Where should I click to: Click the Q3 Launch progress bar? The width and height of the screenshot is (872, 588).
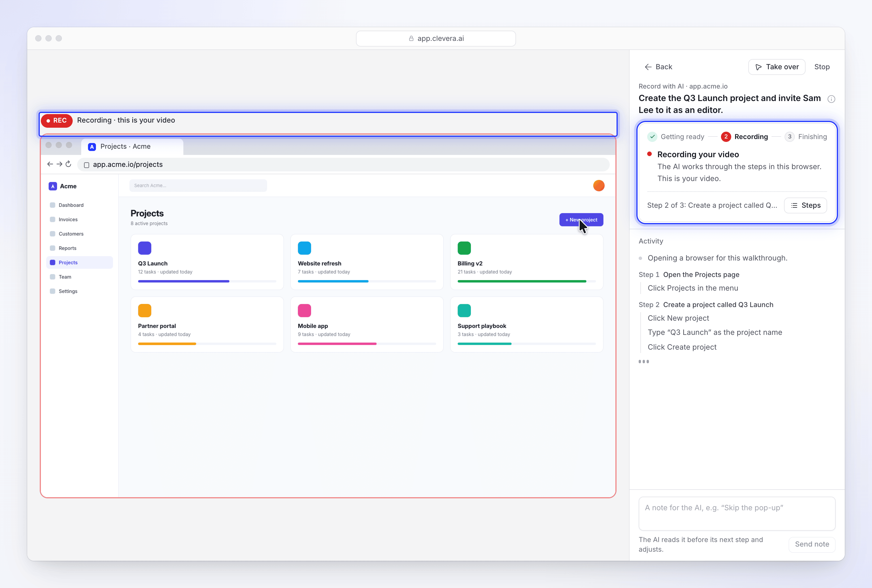[207, 281]
